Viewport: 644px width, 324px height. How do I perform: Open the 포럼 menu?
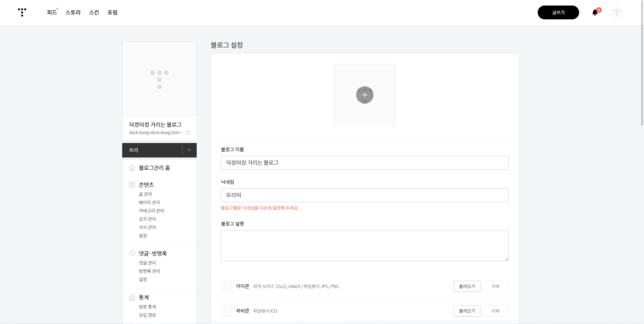[x=113, y=12]
